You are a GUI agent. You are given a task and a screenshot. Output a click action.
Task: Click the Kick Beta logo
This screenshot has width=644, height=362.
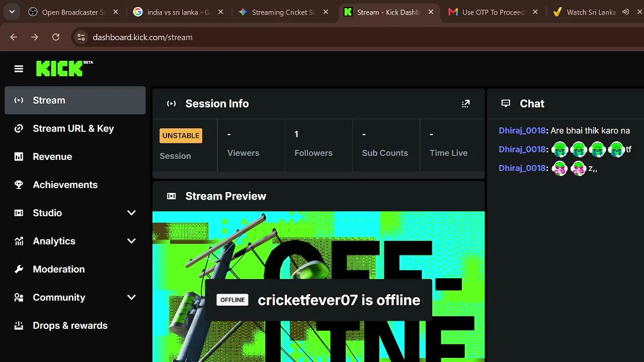[64, 68]
